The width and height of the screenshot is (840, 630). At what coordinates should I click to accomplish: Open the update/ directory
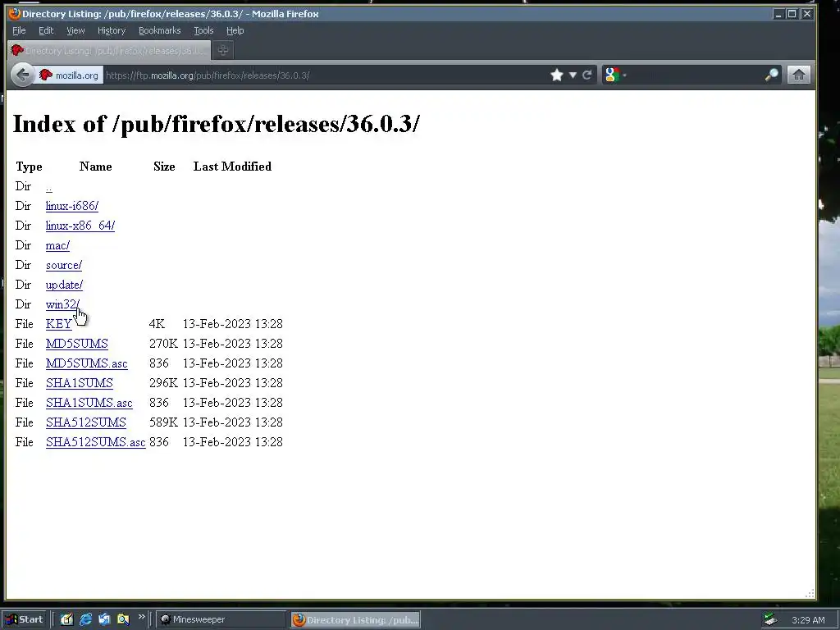coord(64,285)
